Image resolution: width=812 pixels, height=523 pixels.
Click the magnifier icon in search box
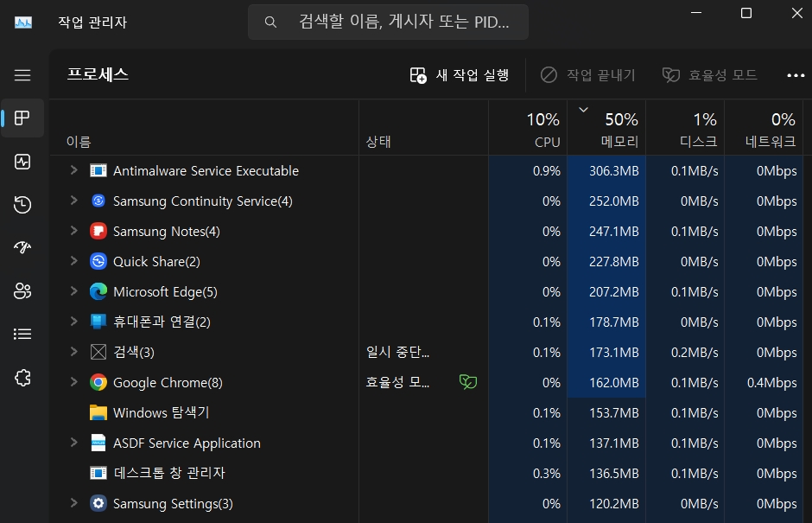coord(270,22)
